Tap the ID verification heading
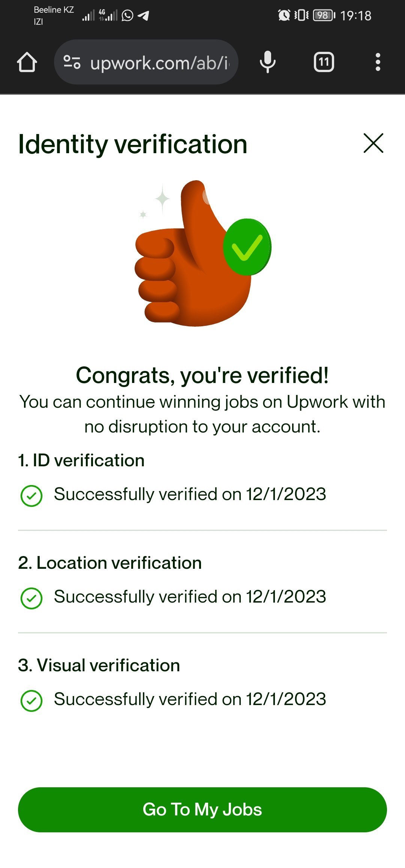405x868 pixels. pos(81,461)
